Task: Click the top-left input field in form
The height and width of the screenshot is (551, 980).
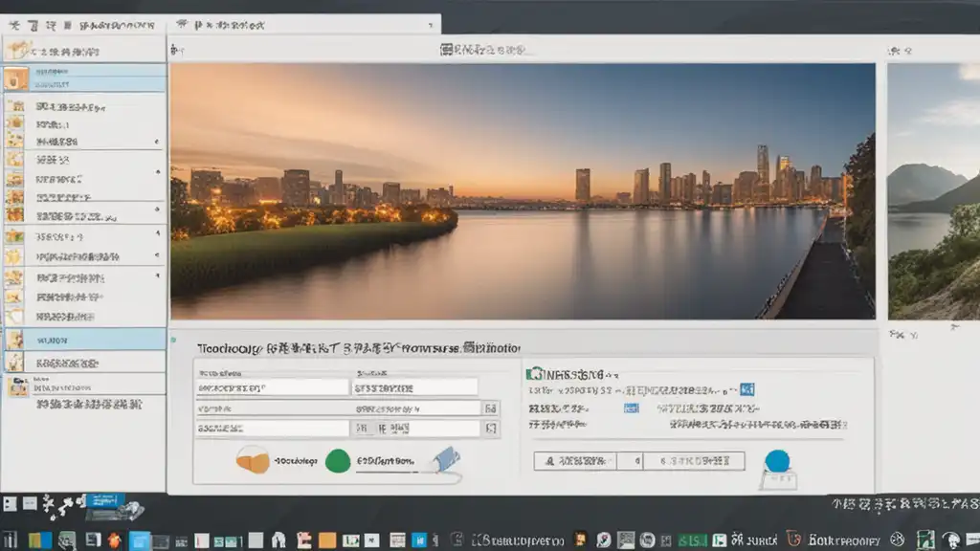Action: [272, 387]
